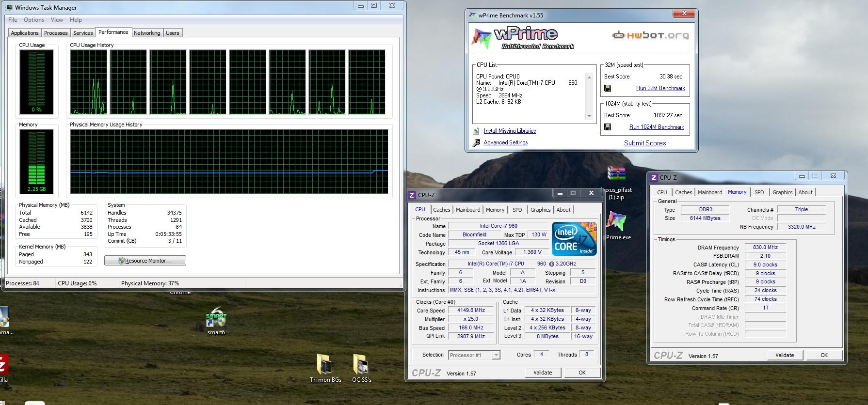
Task: Click the Resource Monitor button
Action: click(145, 261)
